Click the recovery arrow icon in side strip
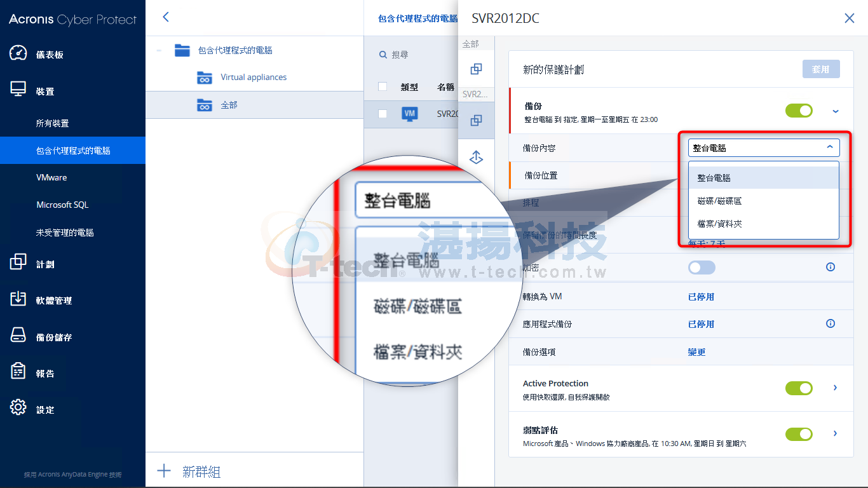This screenshot has width=868, height=488. click(476, 158)
